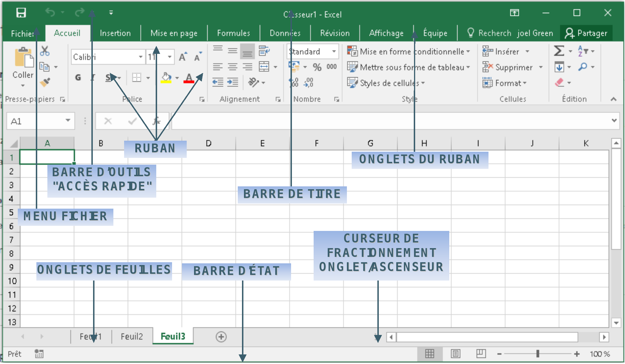Open Mettre sous forme de tableau menu
This screenshot has height=364, width=625.
[x=408, y=67]
